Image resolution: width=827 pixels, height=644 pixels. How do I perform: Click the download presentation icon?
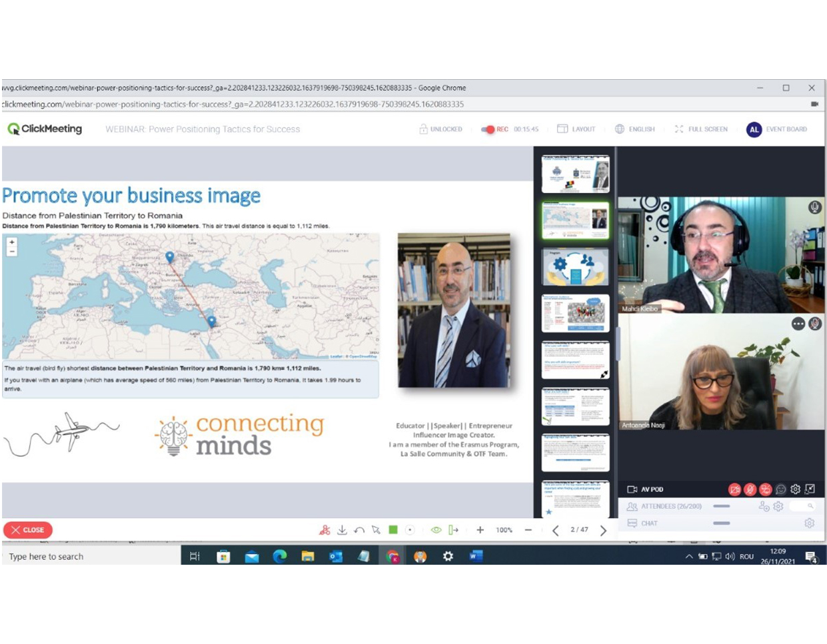tap(342, 530)
